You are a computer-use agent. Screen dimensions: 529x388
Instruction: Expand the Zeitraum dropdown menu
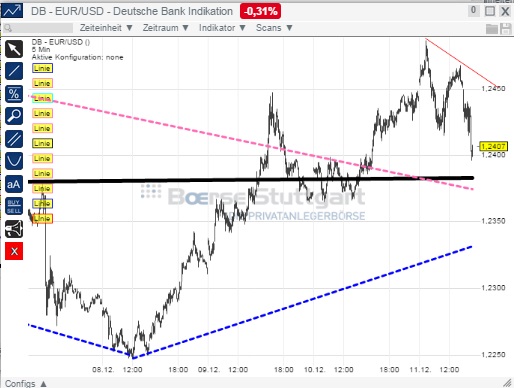tap(165, 28)
